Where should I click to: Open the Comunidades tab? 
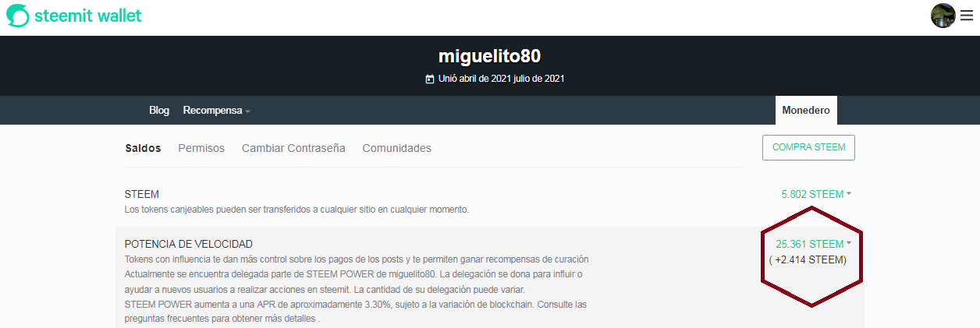point(396,148)
